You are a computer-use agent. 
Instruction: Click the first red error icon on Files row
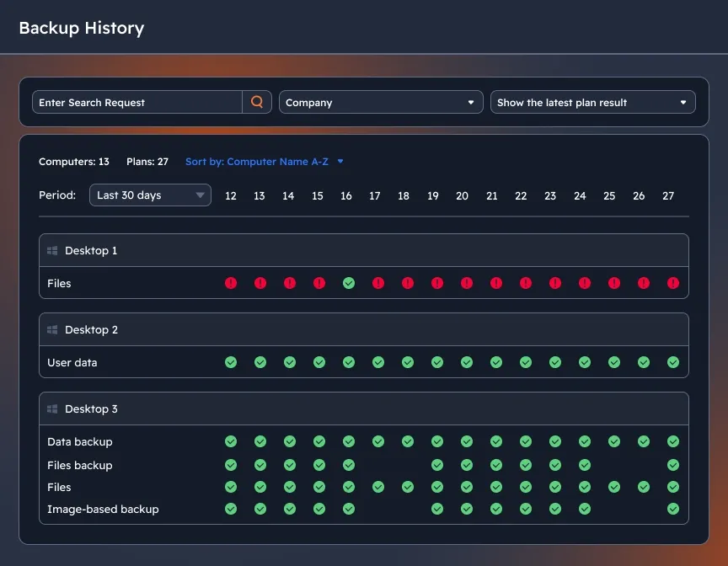click(231, 283)
